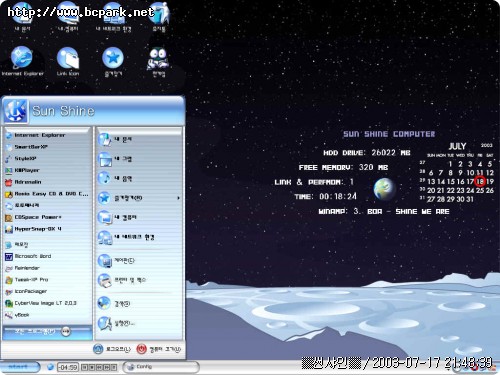Switch to the Config taskbar window button
The height and width of the screenshot is (375, 500).
tap(161, 367)
